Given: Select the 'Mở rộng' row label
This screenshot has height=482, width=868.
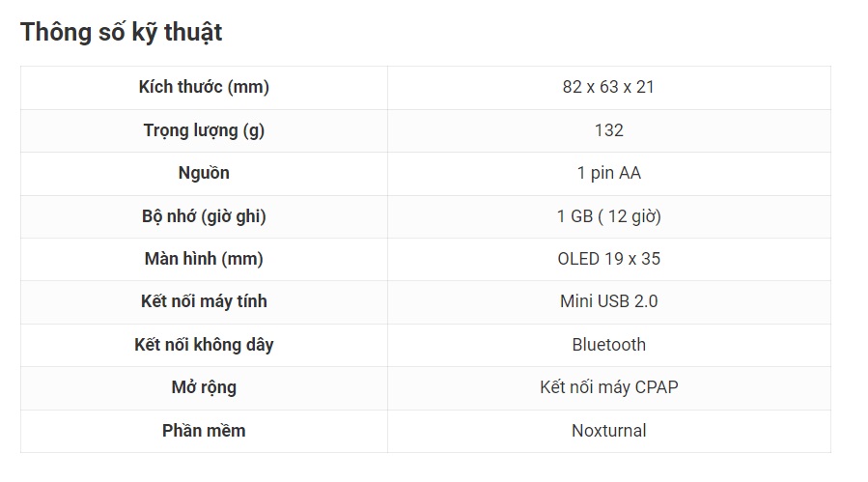Looking at the screenshot, I should 204,387.
